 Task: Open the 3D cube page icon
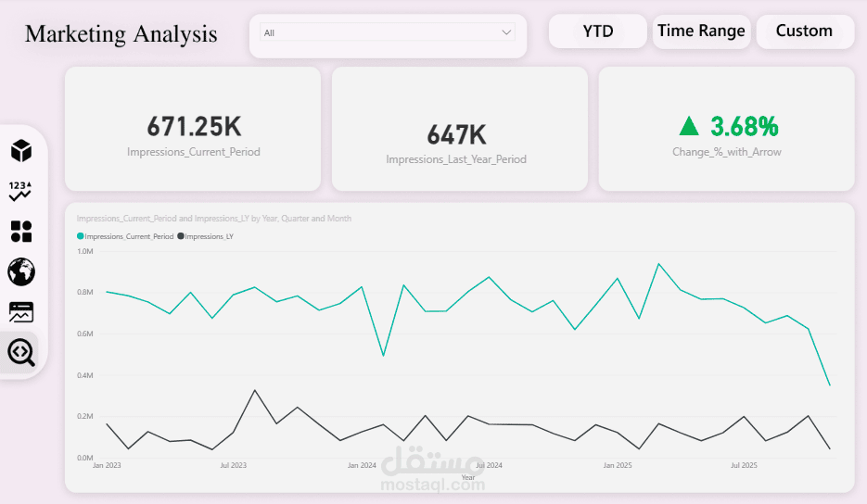(x=21, y=151)
